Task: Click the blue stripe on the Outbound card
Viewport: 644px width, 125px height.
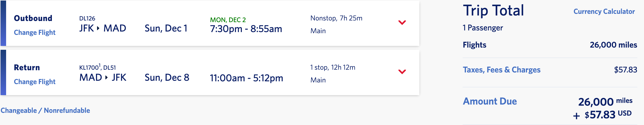Action: [3, 23]
